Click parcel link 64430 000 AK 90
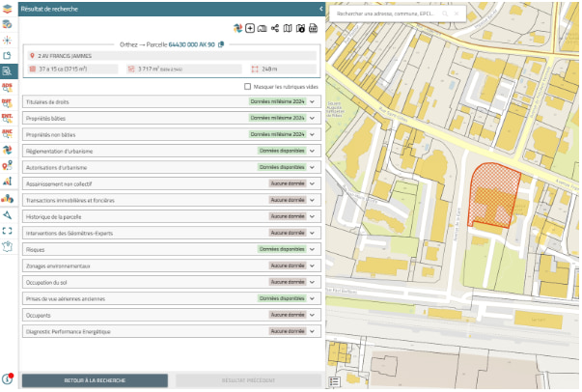Viewport: 582px width, 392px height. pyautogui.click(x=192, y=44)
